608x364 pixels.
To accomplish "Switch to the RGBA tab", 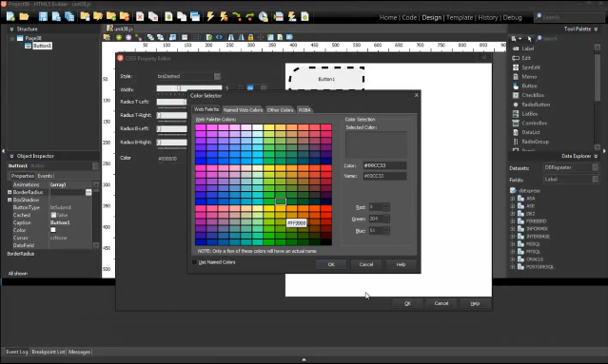I will [304, 110].
